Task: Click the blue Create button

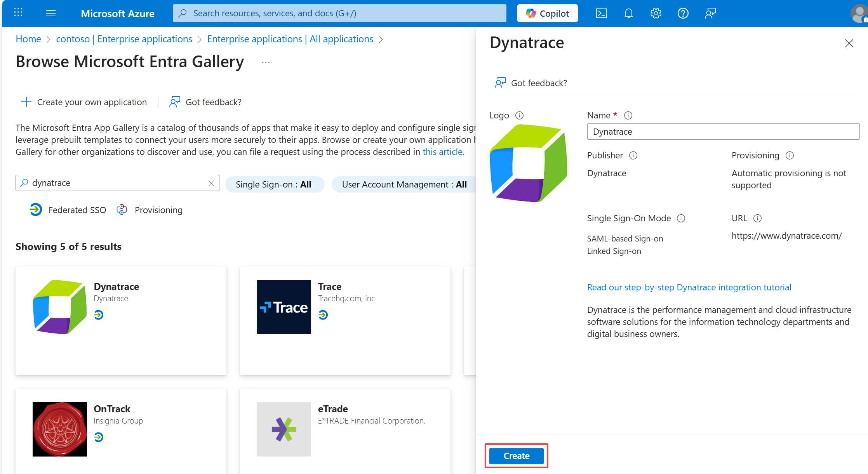Action: pyautogui.click(x=516, y=456)
